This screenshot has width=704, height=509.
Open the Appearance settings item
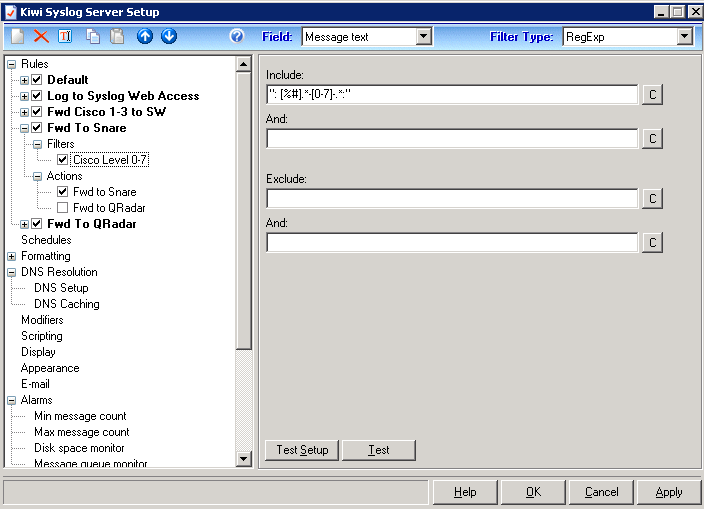50,368
